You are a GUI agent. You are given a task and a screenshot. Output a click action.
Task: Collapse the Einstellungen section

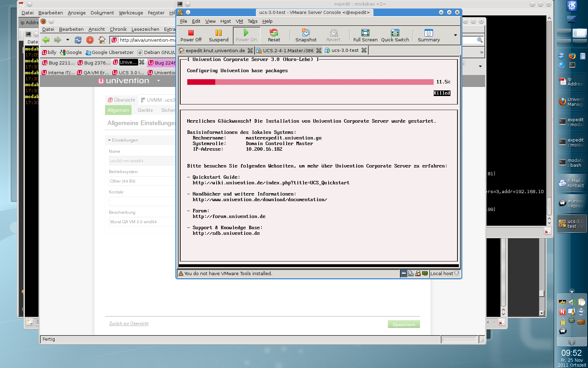pos(110,140)
